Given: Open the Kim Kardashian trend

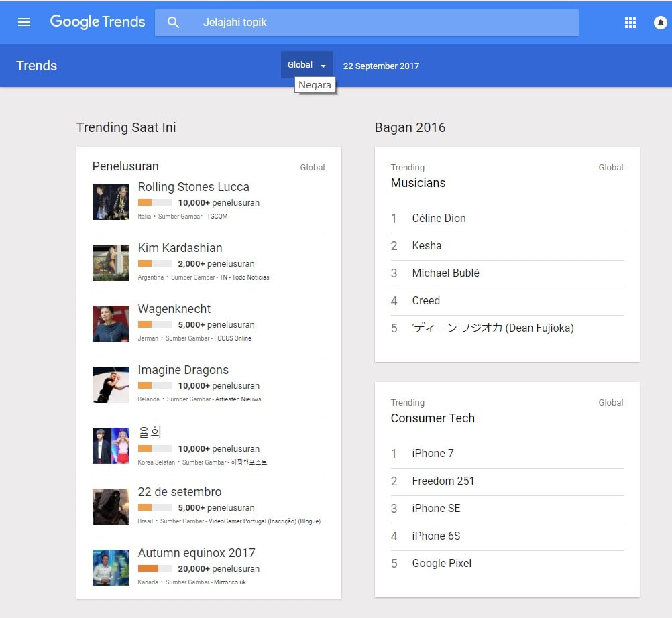Looking at the screenshot, I should click(x=180, y=247).
